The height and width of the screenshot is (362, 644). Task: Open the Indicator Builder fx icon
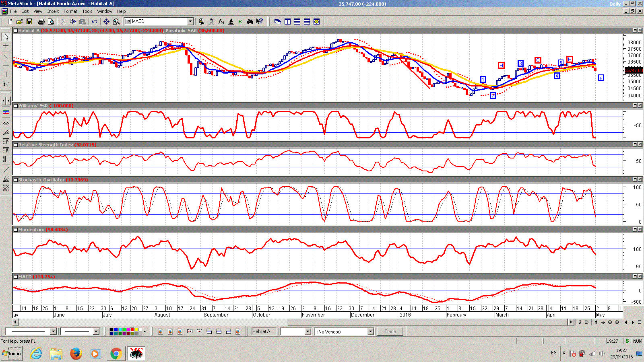click(221, 21)
